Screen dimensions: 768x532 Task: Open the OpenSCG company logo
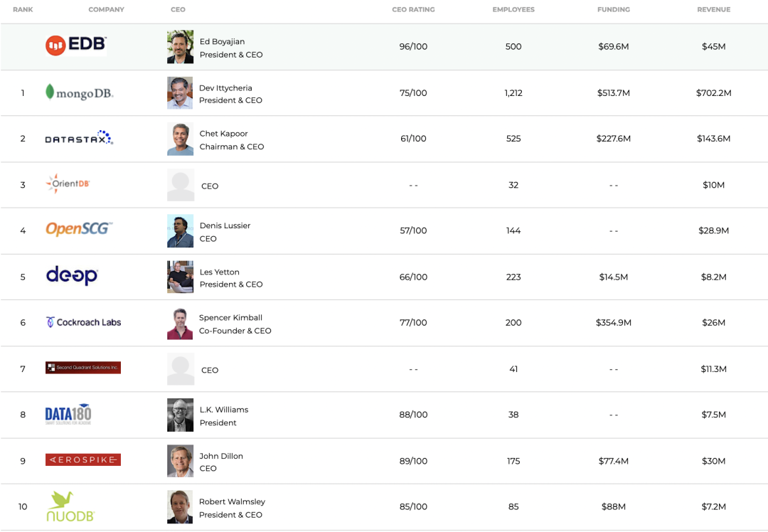point(79,229)
